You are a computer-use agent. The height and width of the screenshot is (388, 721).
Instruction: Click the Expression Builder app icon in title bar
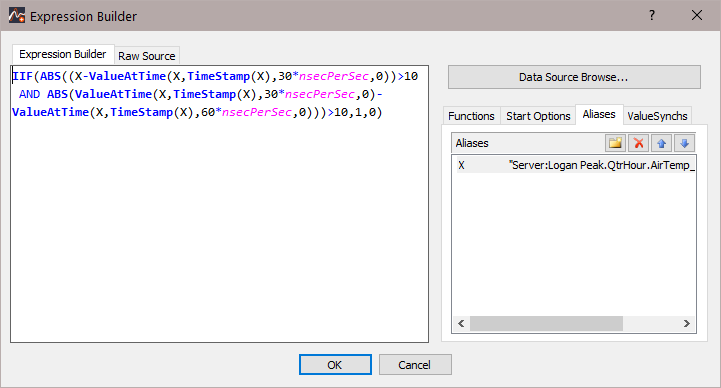click(x=17, y=16)
